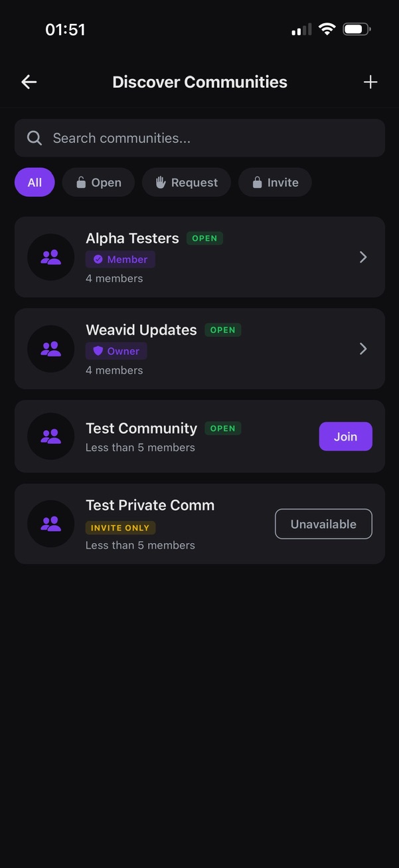Click the Search communities input field
The image size is (399, 868).
click(x=199, y=138)
